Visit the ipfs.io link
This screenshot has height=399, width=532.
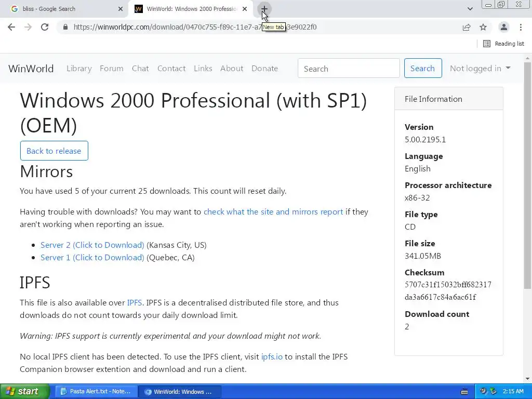pos(272,356)
